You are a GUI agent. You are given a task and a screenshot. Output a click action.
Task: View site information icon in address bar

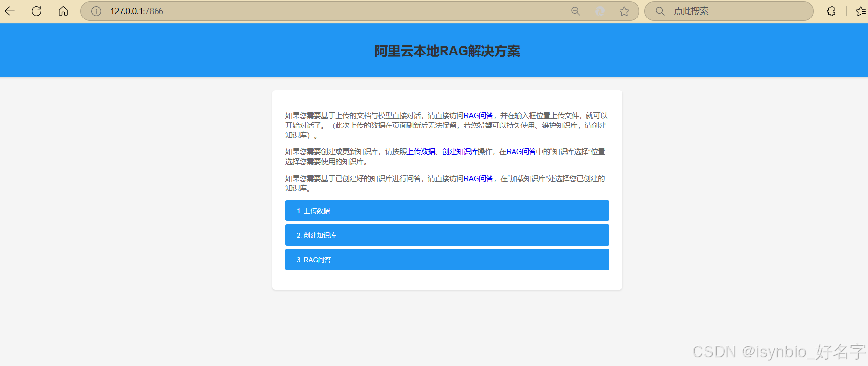(x=96, y=11)
